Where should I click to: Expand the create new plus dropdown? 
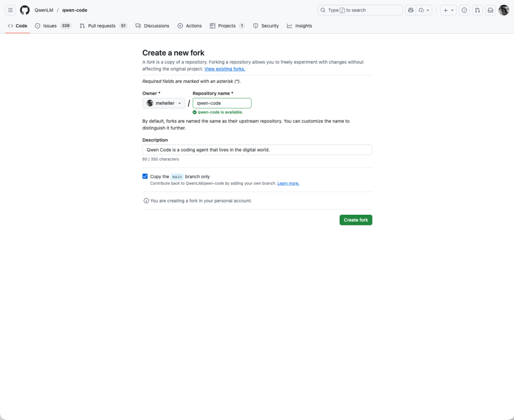(448, 10)
